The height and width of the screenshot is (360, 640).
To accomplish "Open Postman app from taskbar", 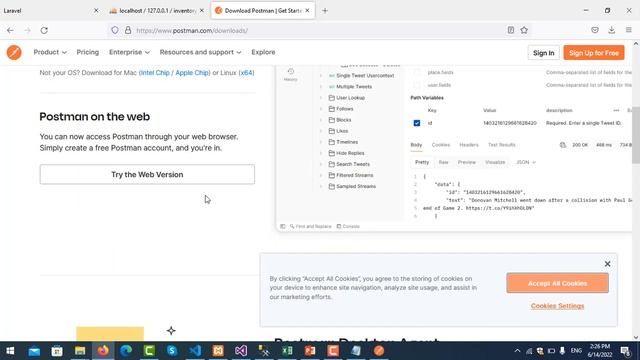I will 379,351.
